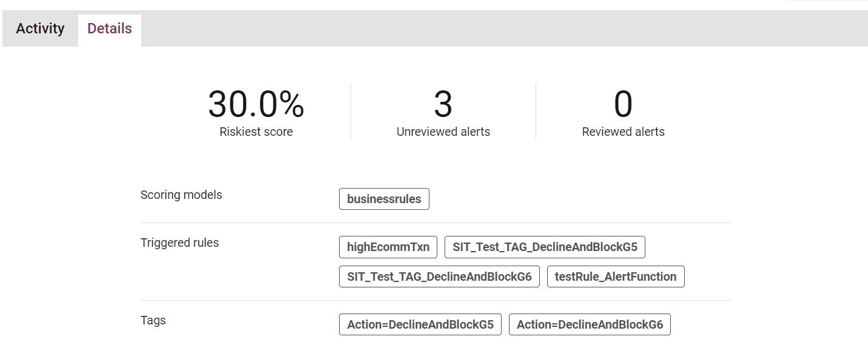Click the Tags row label

(x=153, y=320)
